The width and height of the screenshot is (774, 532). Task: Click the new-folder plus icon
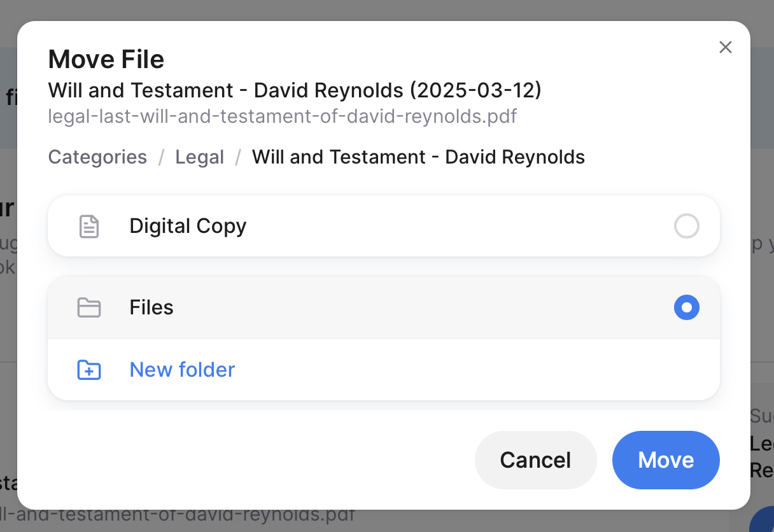(x=89, y=370)
